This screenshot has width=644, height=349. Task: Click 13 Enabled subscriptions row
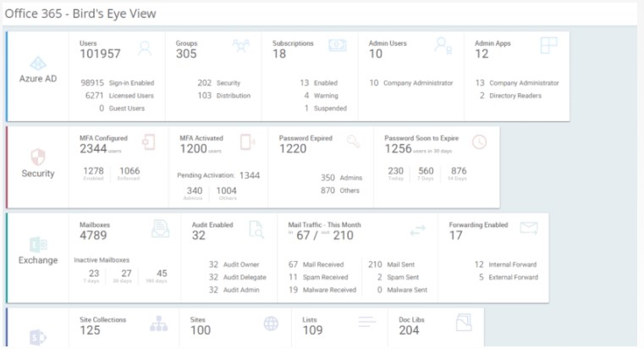[319, 83]
